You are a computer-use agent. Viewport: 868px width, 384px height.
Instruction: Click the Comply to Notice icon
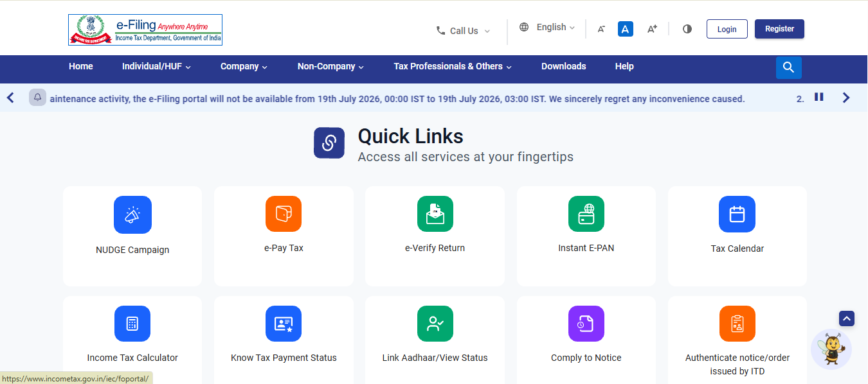point(586,324)
